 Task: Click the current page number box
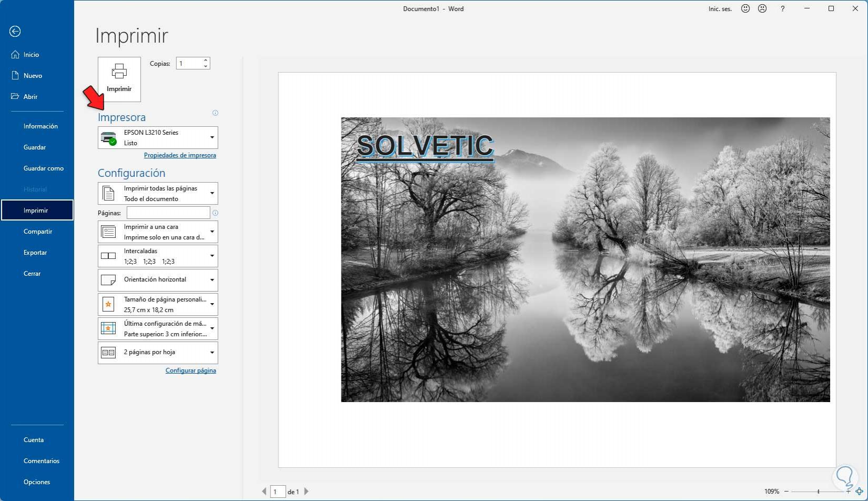click(278, 492)
